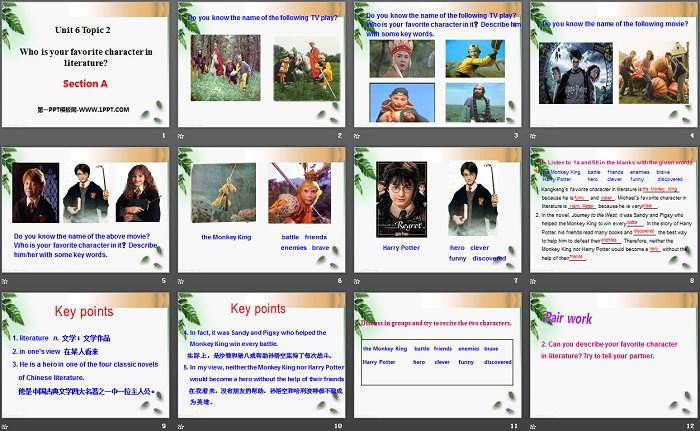Select slide 7 with Harry Potter poster
The image size is (700, 431).
tap(438, 210)
